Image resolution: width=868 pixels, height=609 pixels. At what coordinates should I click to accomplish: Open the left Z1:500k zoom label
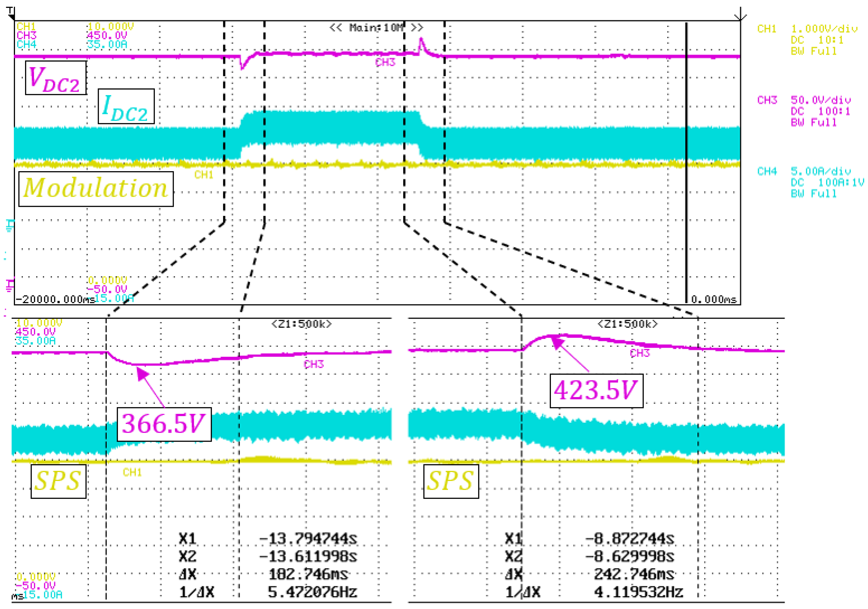(301, 324)
